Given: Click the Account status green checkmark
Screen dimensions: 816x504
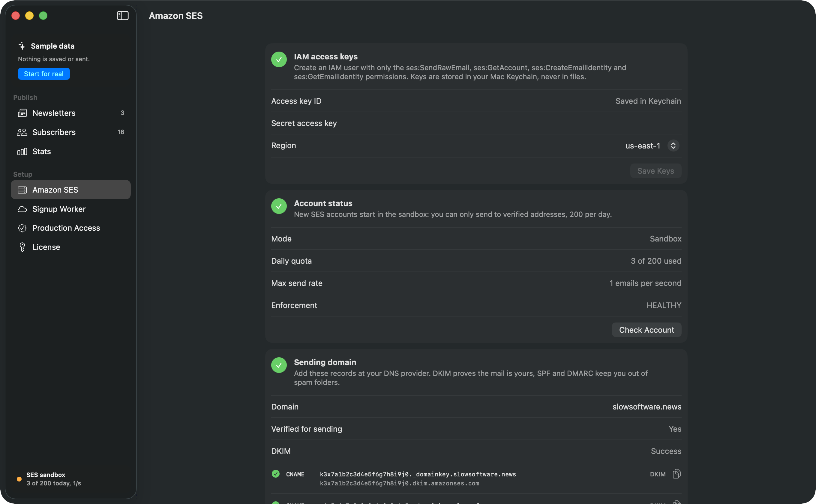Looking at the screenshot, I should click(279, 206).
